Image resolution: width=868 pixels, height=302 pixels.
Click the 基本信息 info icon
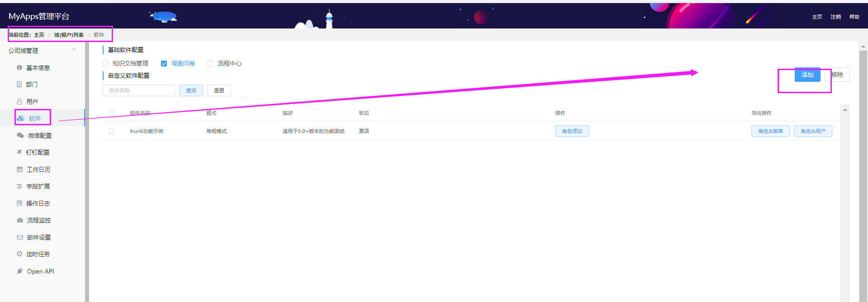click(x=19, y=68)
